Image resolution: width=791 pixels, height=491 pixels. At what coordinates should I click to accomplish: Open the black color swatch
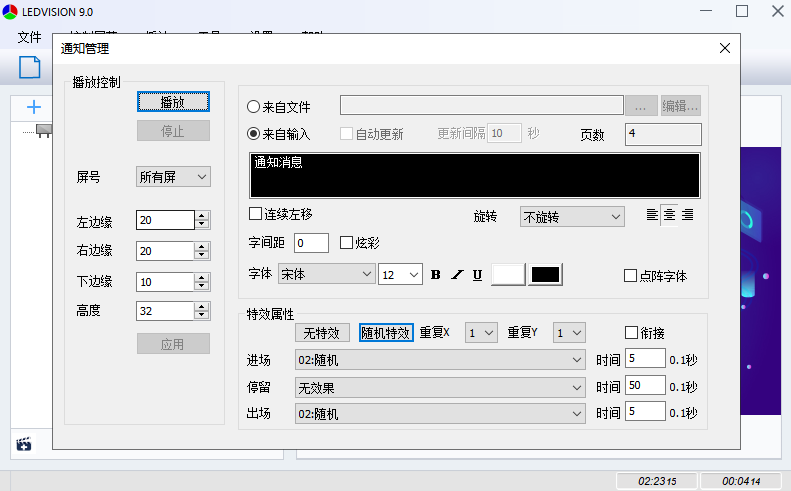coord(545,275)
